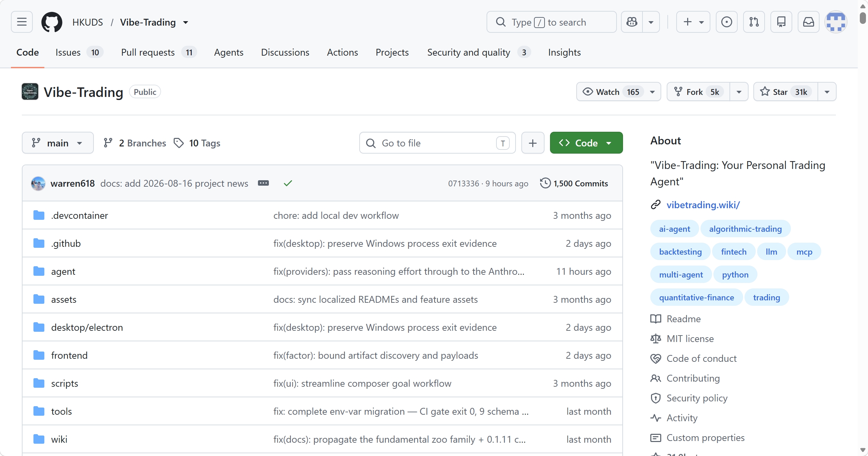The width and height of the screenshot is (868, 456).
Task: Open the Security and quality tab
Action: [x=479, y=52]
